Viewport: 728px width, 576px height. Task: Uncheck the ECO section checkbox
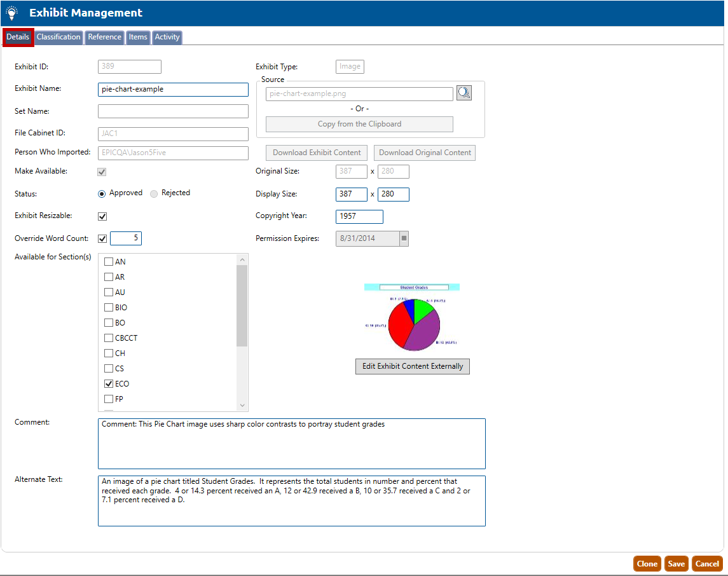coord(109,384)
